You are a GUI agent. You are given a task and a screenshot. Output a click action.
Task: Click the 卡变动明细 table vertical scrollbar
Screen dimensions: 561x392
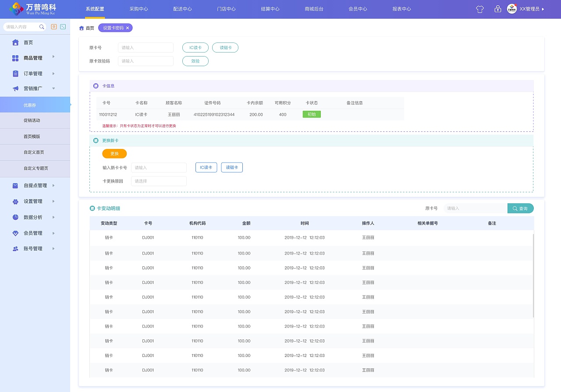coord(533,275)
